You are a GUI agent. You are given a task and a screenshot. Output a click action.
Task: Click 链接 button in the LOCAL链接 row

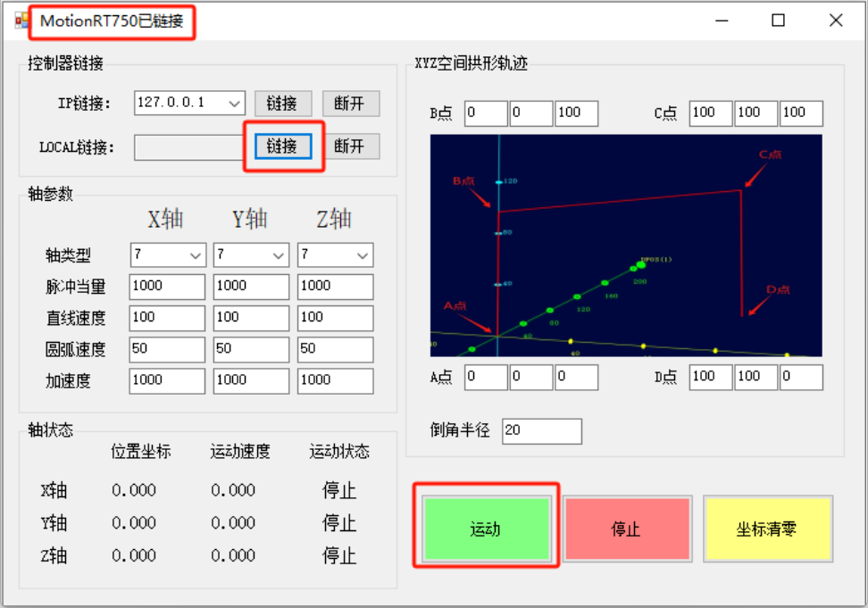tap(283, 146)
